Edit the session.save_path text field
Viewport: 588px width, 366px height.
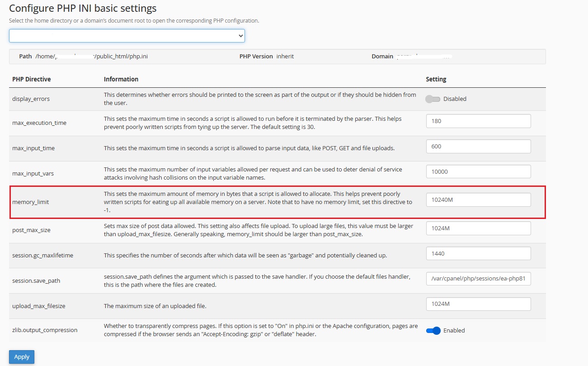click(479, 279)
